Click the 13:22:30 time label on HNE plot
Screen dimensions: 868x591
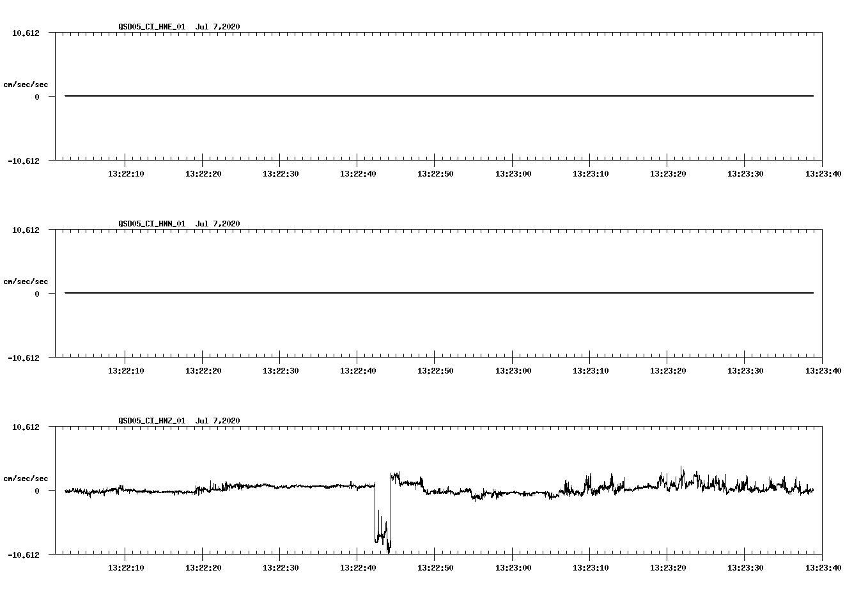click(x=281, y=174)
